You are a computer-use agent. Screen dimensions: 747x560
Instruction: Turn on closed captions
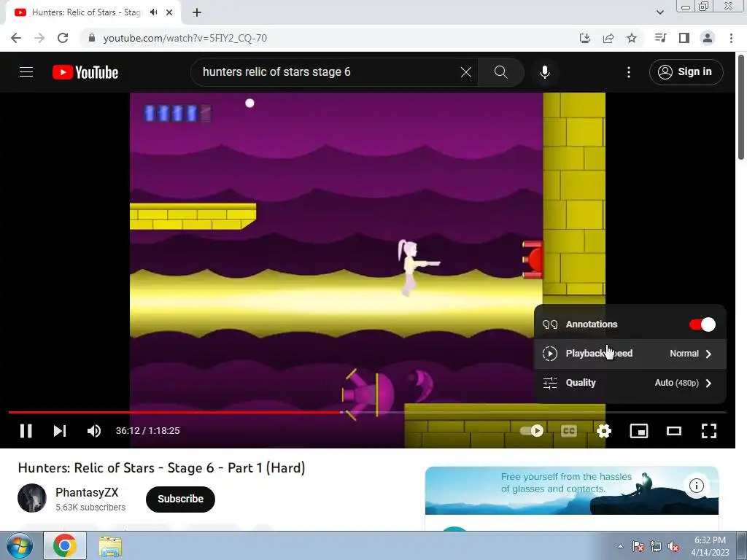[x=569, y=430]
